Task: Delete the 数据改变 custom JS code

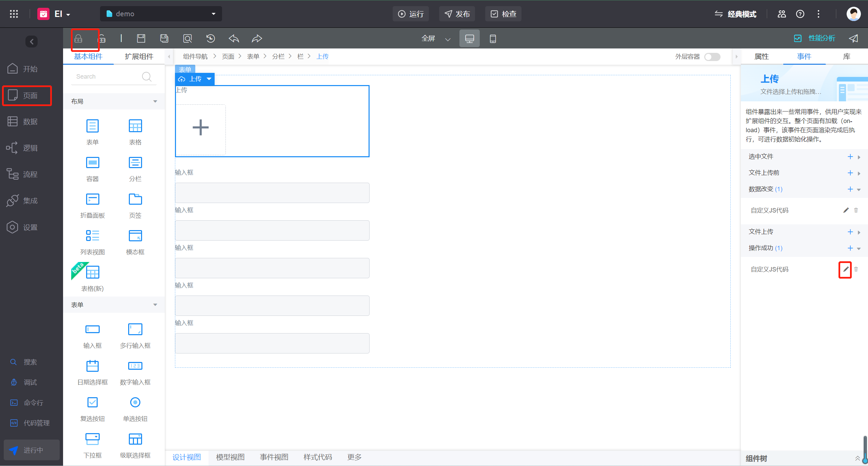Action: coord(856,210)
